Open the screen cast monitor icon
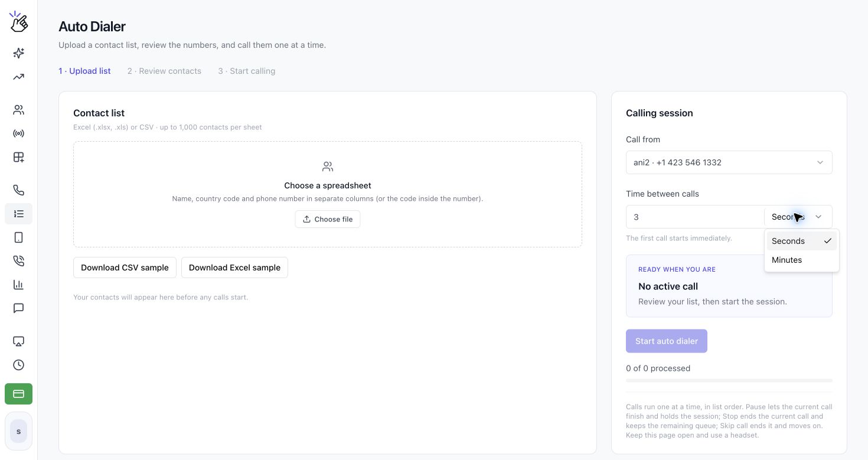Screen dimensions: 868x460 [18, 341]
